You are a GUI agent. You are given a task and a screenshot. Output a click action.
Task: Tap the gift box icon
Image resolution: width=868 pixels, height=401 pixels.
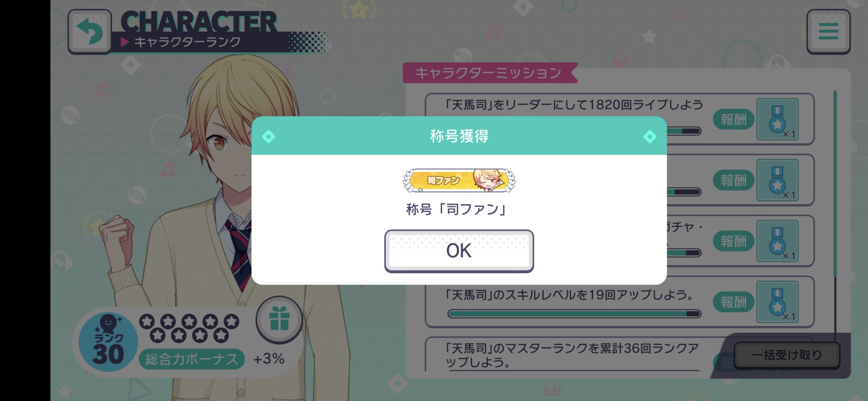point(279,319)
